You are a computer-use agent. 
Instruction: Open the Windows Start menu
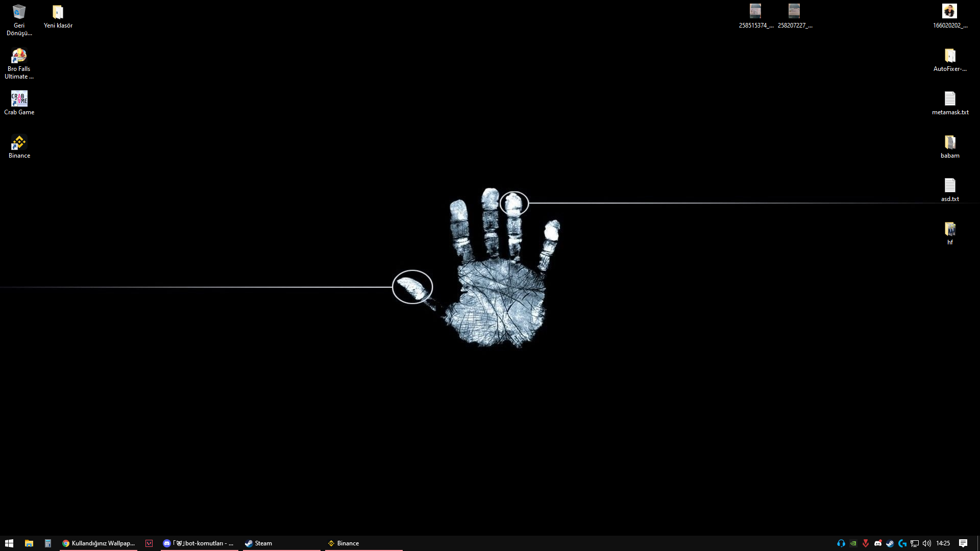[x=9, y=543]
